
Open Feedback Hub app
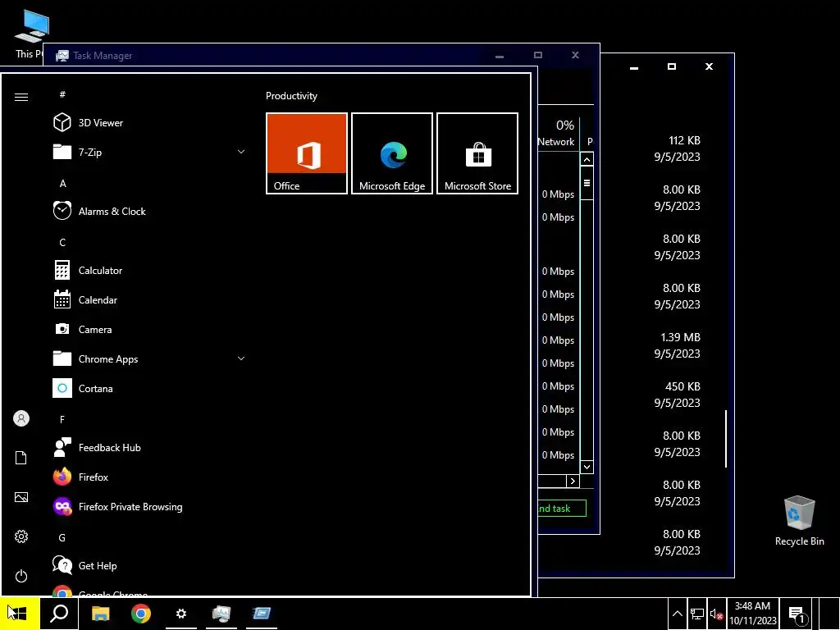click(149, 447)
